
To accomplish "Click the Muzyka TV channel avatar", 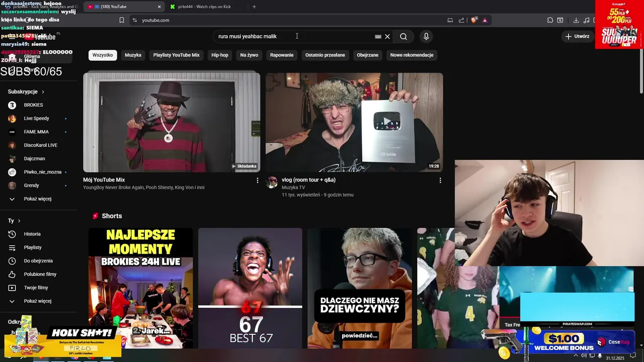I will point(272,182).
